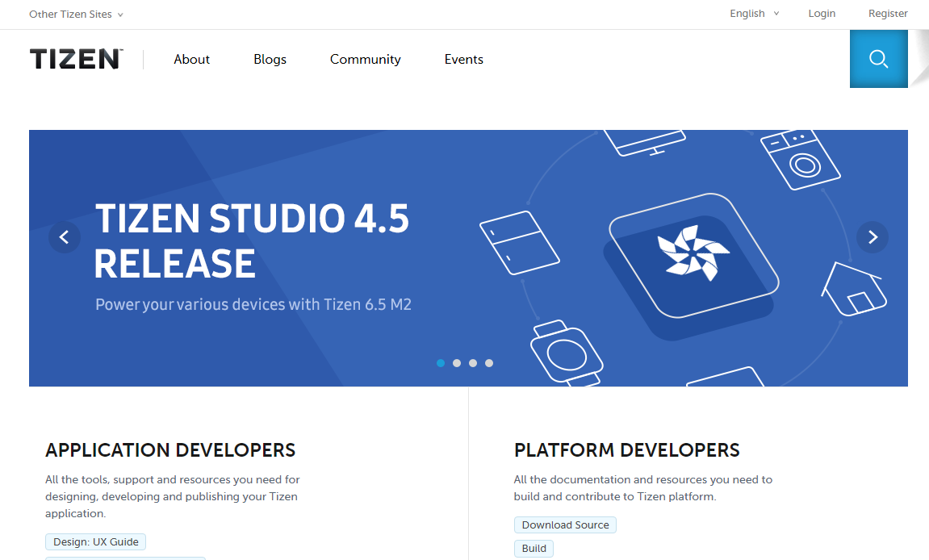The width and height of the screenshot is (929, 560).
Task: Open the Blogs menu
Action: tap(270, 59)
